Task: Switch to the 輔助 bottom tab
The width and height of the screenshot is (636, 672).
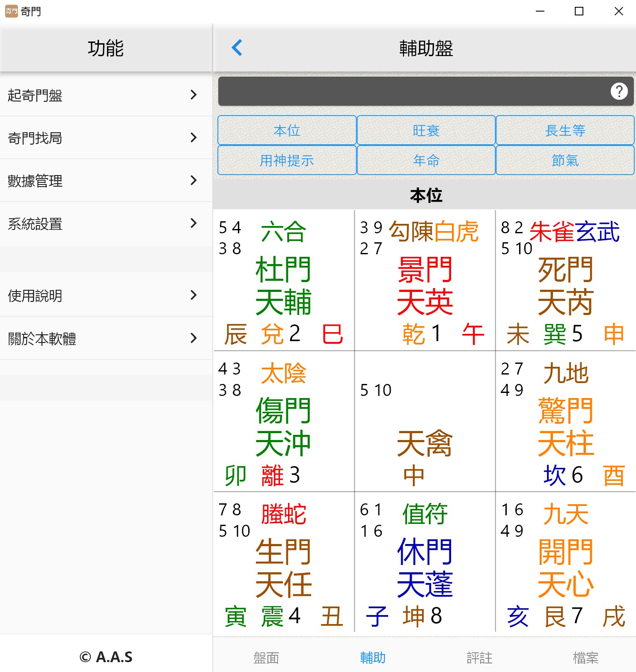Action: [x=373, y=657]
